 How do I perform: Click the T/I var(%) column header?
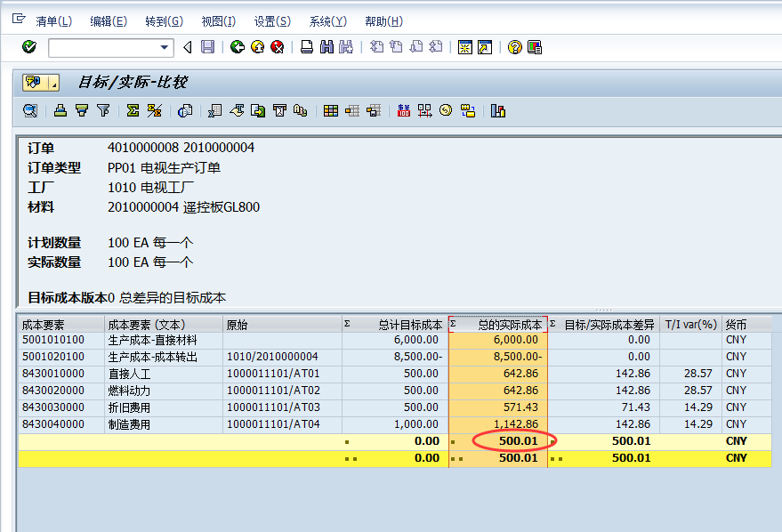pyautogui.click(x=690, y=325)
